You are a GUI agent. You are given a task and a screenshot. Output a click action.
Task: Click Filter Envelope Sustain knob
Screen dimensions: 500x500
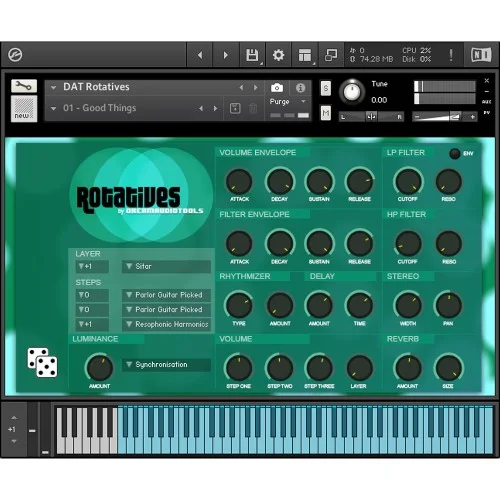pos(319,244)
